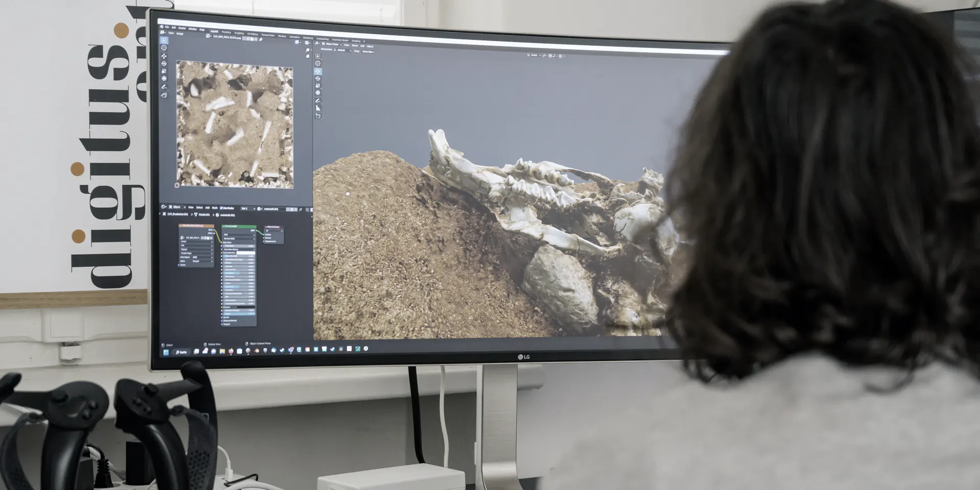
Task: Pick the Annotate tool in 3D viewport
Action: 318,101
